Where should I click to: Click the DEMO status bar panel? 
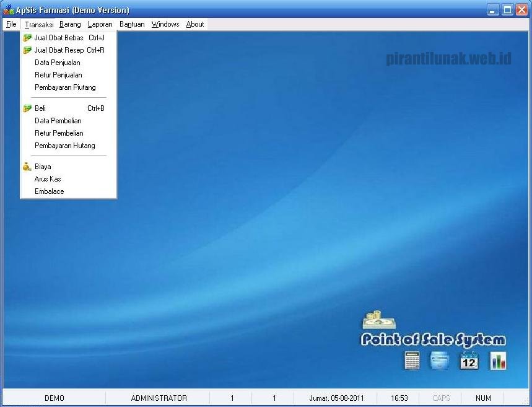(55, 398)
